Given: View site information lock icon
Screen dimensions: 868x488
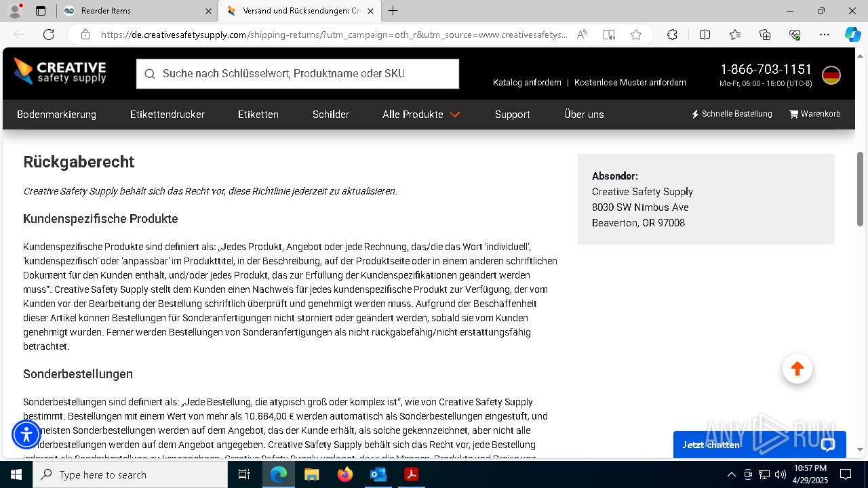Looking at the screenshot, I should 85,35.
